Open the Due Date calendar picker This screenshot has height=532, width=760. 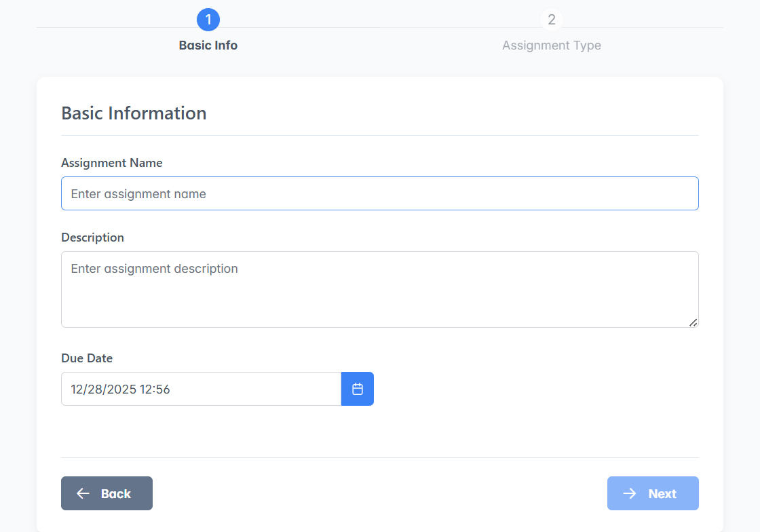tap(357, 389)
